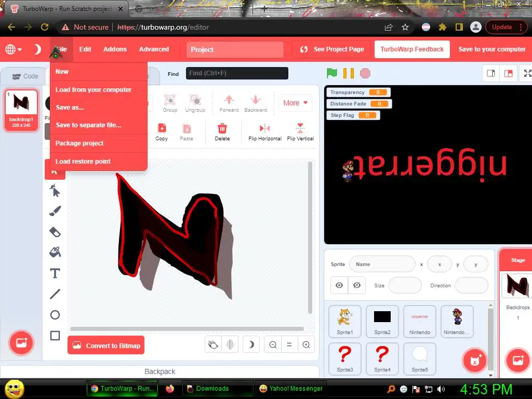This screenshot has width=532, height=399.
Task: Select the Text tool
Action: (x=55, y=273)
